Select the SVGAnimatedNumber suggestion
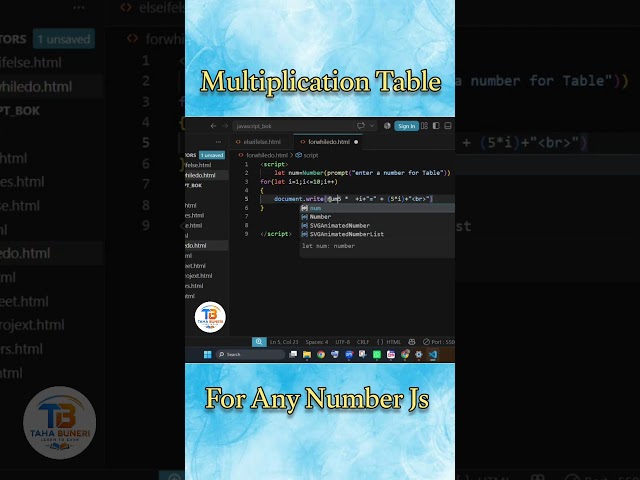 378,225
